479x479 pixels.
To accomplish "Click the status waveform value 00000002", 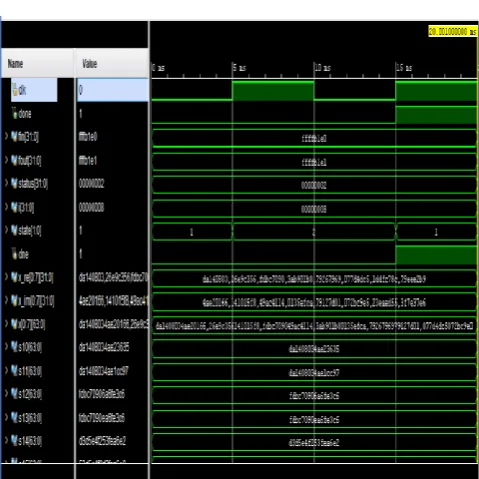I will [314, 185].
